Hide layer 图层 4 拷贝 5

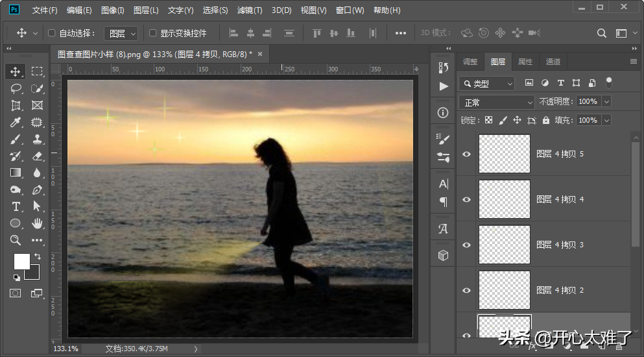point(466,154)
